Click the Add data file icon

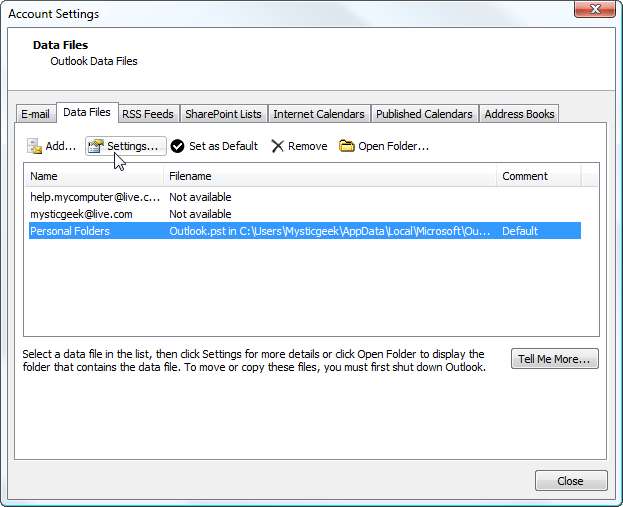tap(34, 146)
